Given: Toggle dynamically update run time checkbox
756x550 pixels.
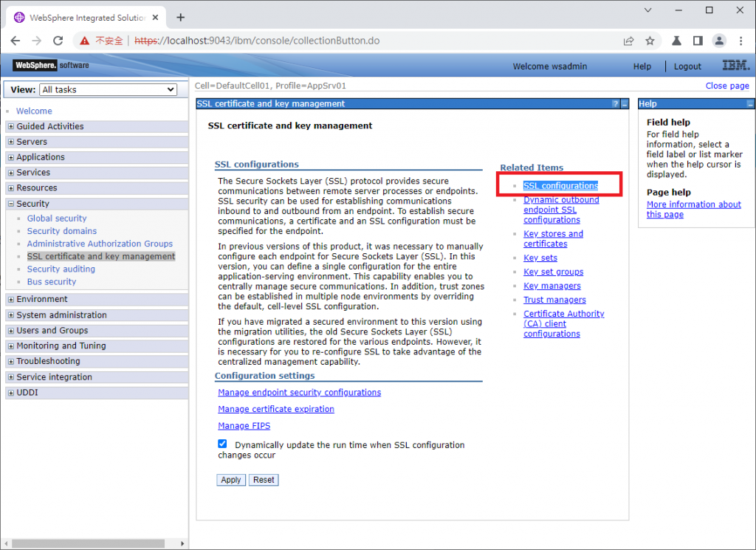Looking at the screenshot, I should [222, 444].
